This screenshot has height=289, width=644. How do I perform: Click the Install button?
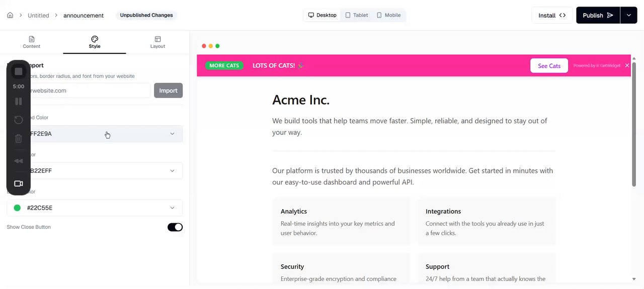[x=552, y=15]
